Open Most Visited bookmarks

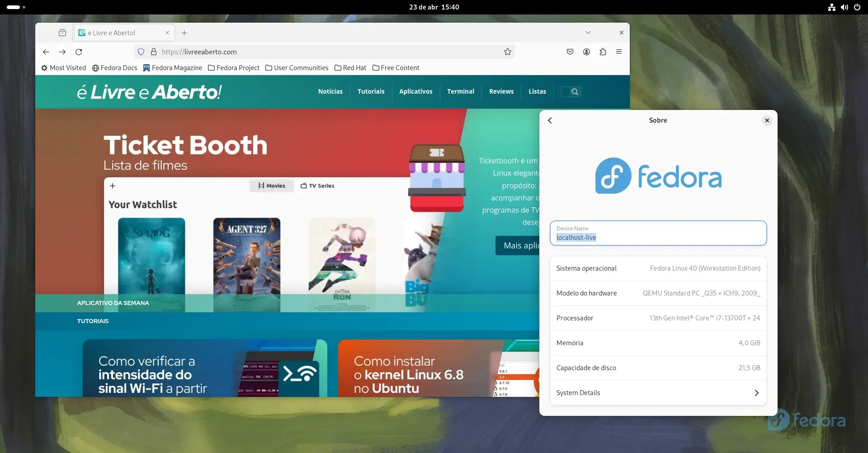click(x=63, y=68)
